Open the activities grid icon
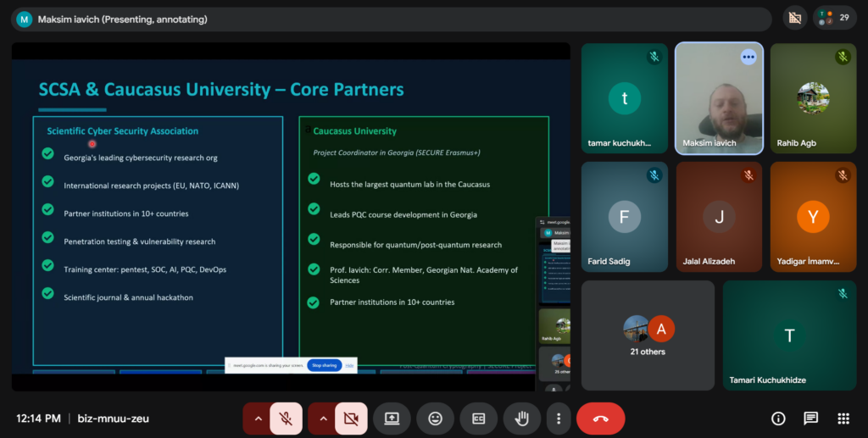Image resolution: width=868 pixels, height=438 pixels. pos(843,419)
